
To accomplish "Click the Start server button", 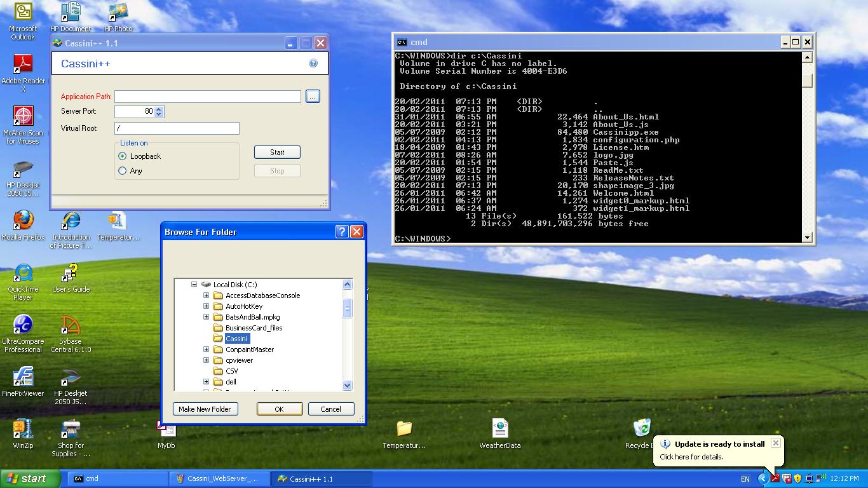I will click(277, 152).
